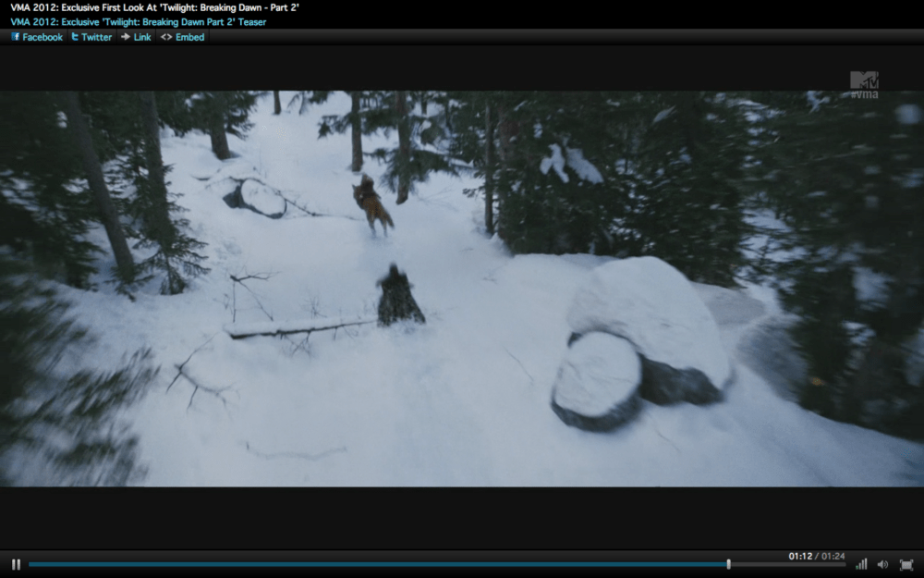Share the video via the Twitter label
924x578 pixels.
96,37
